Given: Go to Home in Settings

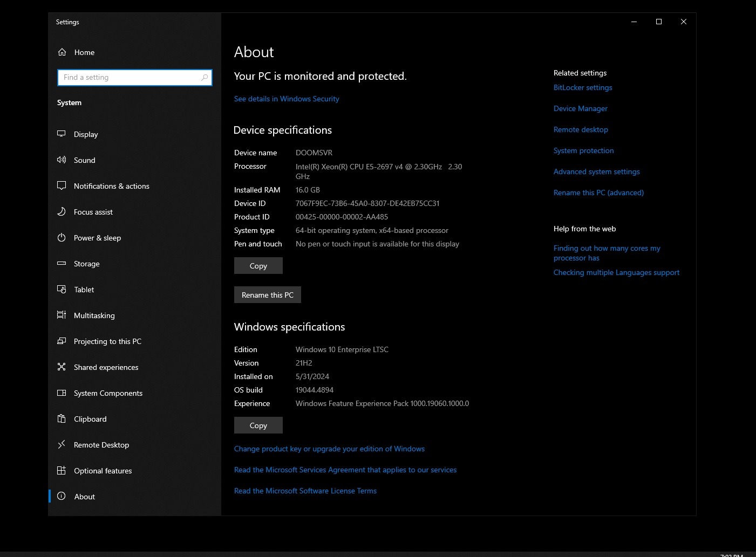Looking at the screenshot, I should pyautogui.click(x=135, y=52).
